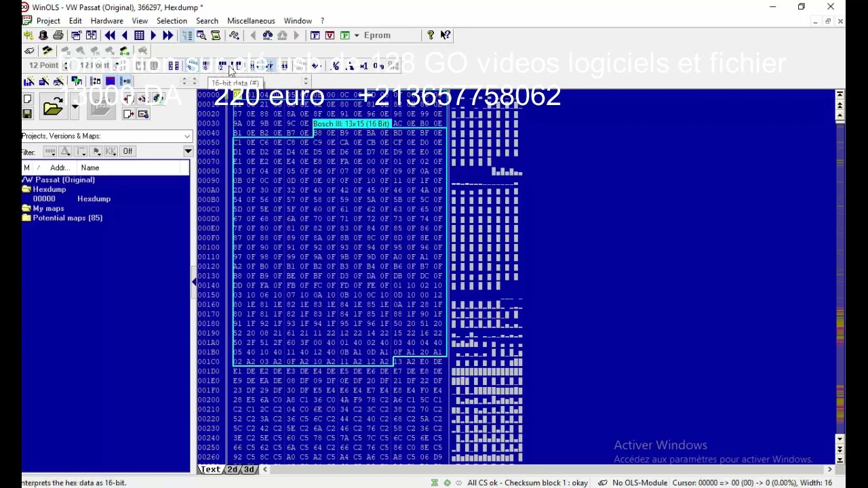Click the 'No OLS-Module' status bar entry
Image resolution: width=868 pixels, height=488 pixels.
coord(640,483)
